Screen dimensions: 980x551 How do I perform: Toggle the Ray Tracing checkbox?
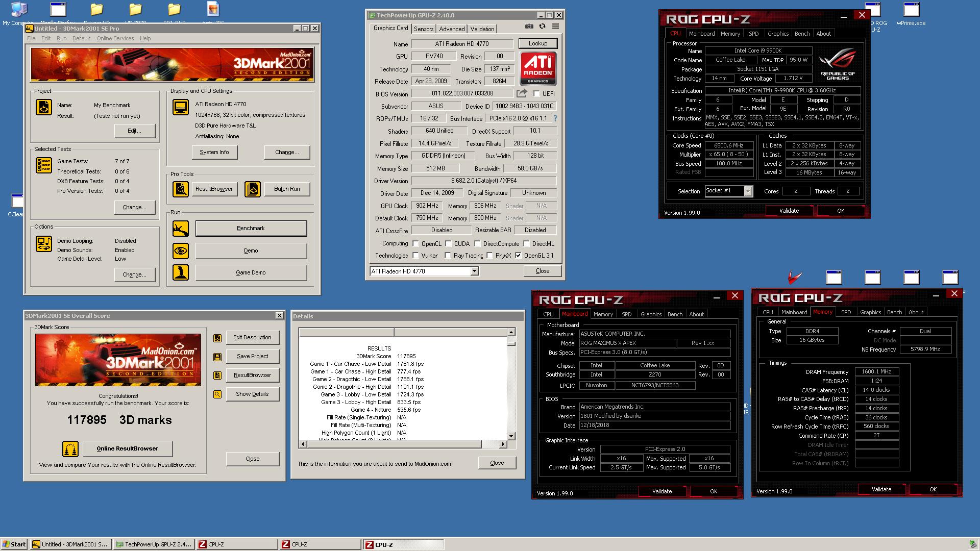click(448, 256)
